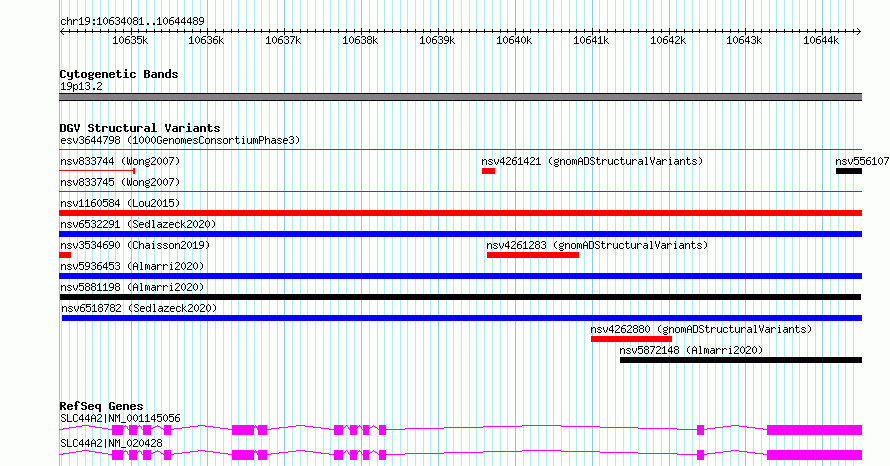Open the RefSeq Genes track title
Viewport: 890px width, 466px height.
coord(102,406)
